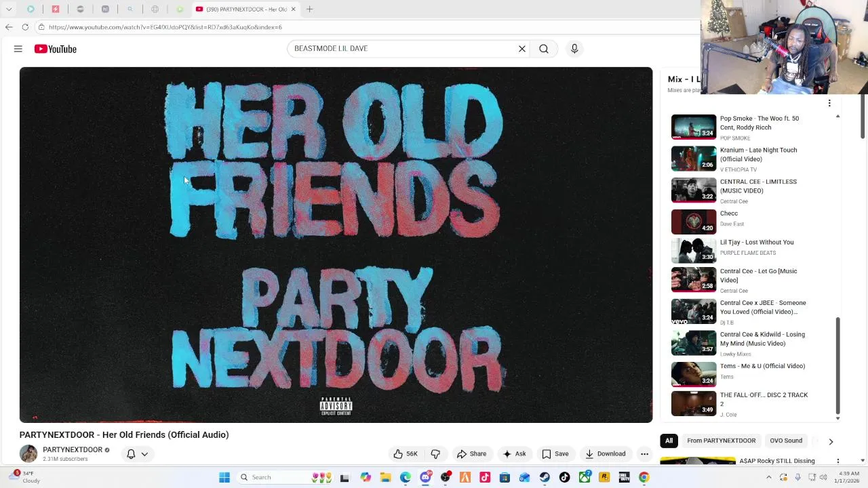Switch to the red lightning-bolt browser tab

[56, 9]
